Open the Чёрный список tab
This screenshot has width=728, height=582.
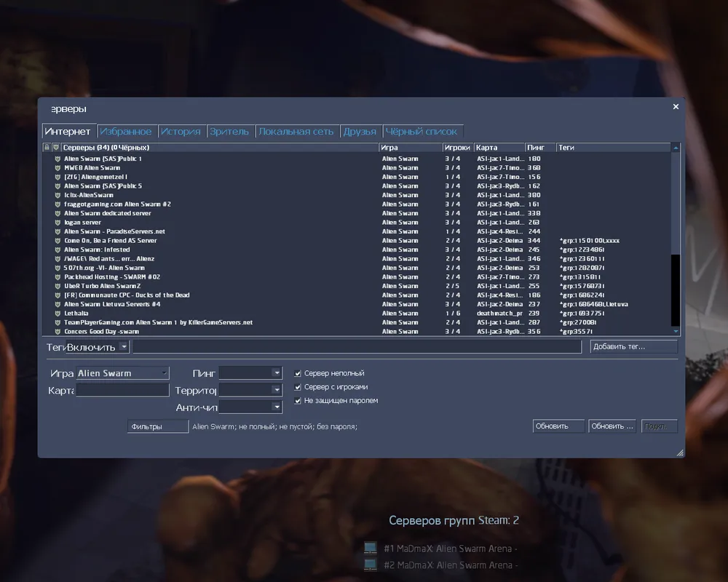pyautogui.click(x=422, y=132)
